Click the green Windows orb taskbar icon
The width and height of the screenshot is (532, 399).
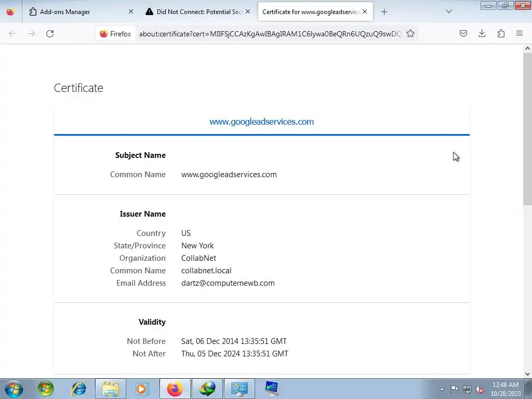coord(46,389)
